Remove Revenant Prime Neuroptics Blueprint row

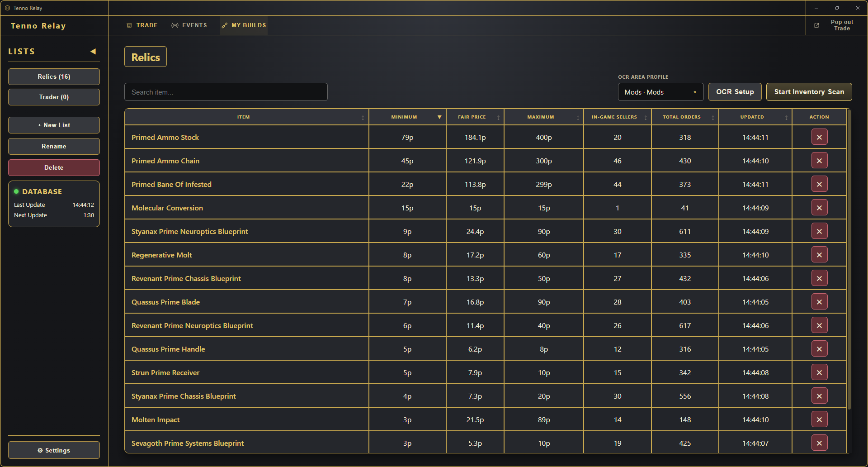(x=819, y=325)
